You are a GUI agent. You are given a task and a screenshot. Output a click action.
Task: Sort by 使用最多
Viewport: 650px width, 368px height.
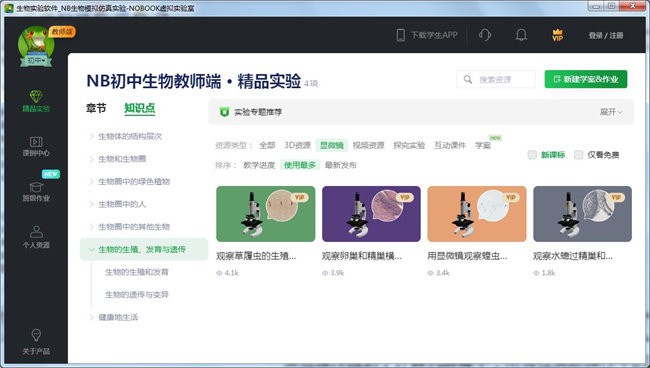point(300,165)
